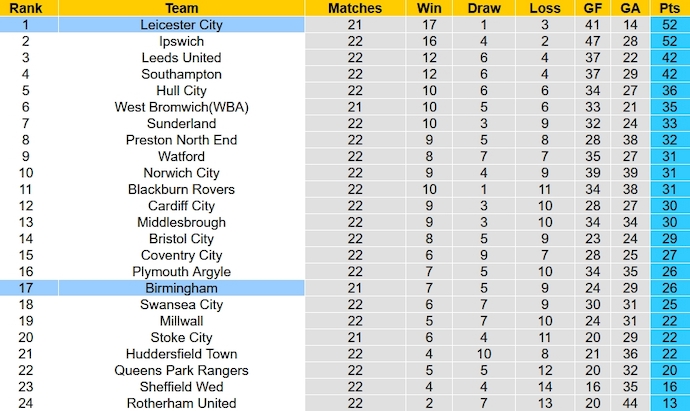The height and width of the screenshot is (411, 690).
Task: Click the Matches column header
Action: click(355, 8)
